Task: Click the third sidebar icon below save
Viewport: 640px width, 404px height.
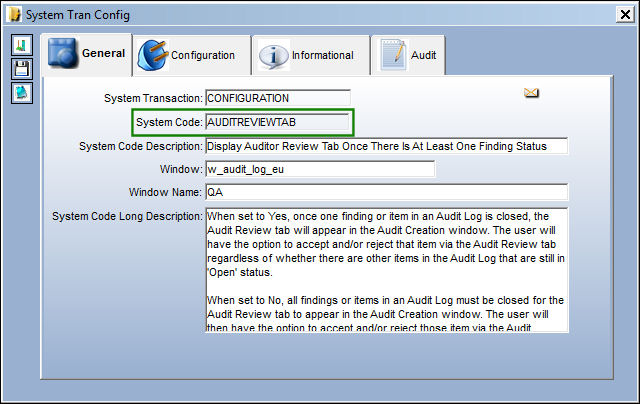Action: (22, 93)
